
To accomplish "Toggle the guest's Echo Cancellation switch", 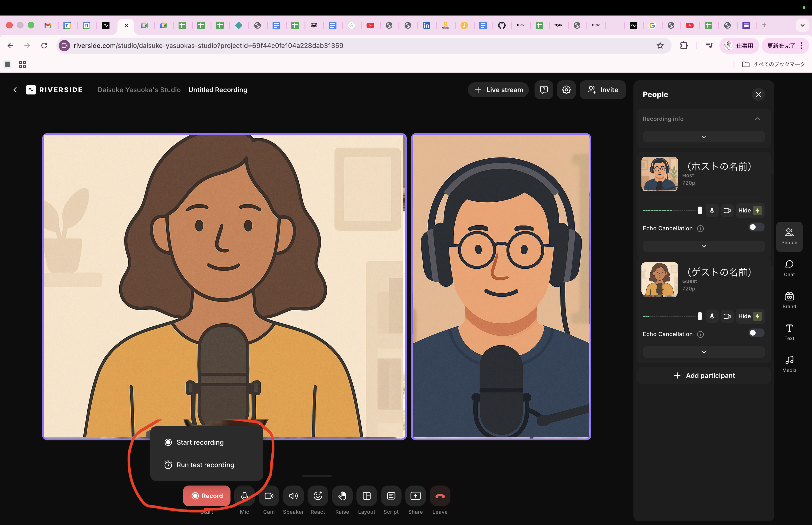I will click(756, 333).
